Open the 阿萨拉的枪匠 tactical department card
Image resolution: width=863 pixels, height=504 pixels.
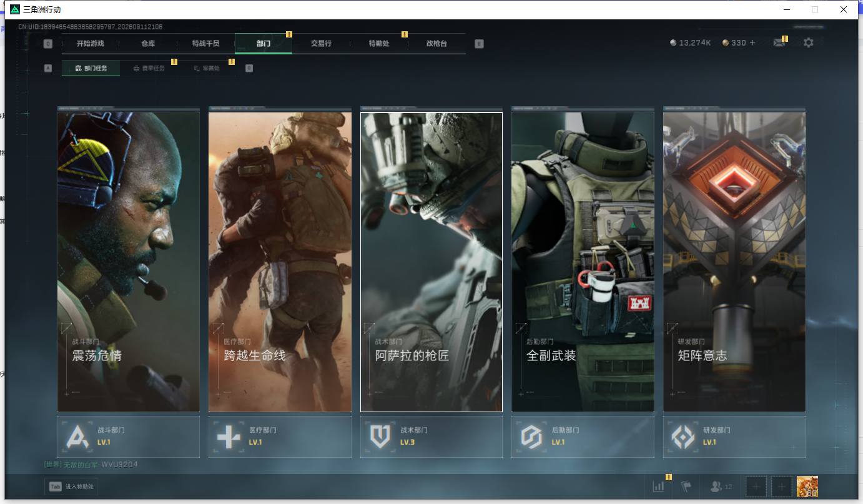[x=431, y=262]
